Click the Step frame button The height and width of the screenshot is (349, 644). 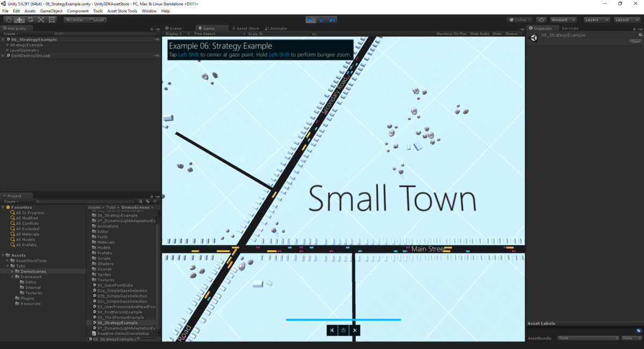pos(332,20)
